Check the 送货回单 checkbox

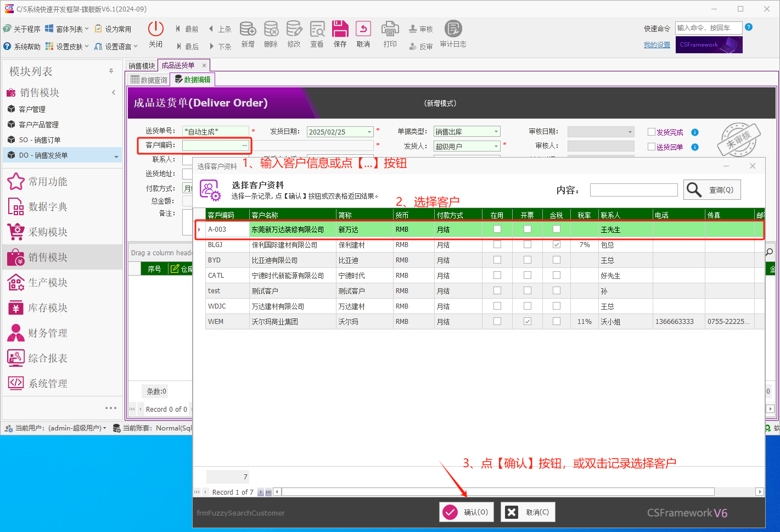coord(652,147)
